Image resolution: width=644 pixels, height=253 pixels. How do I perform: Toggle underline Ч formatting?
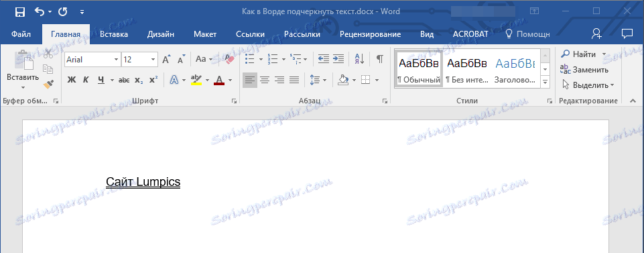[101, 80]
